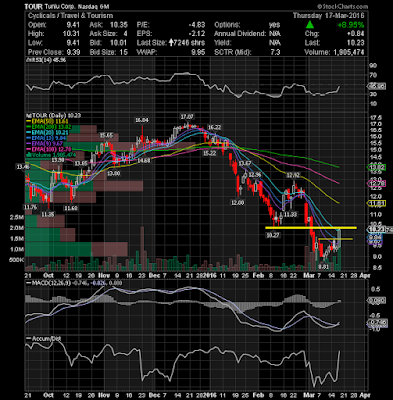Click the EMA(50) 11.61 right axis tag
Viewport: 393px width, 400px height.
[376, 203]
